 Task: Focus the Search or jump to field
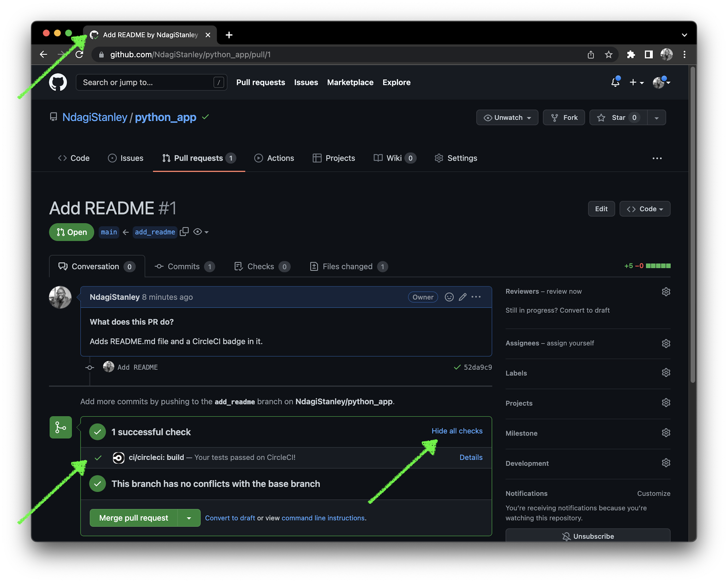pyautogui.click(x=151, y=83)
